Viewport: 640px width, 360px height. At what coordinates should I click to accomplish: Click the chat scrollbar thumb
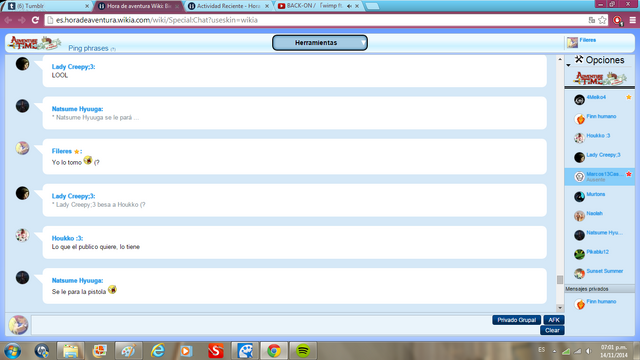pos(560,279)
